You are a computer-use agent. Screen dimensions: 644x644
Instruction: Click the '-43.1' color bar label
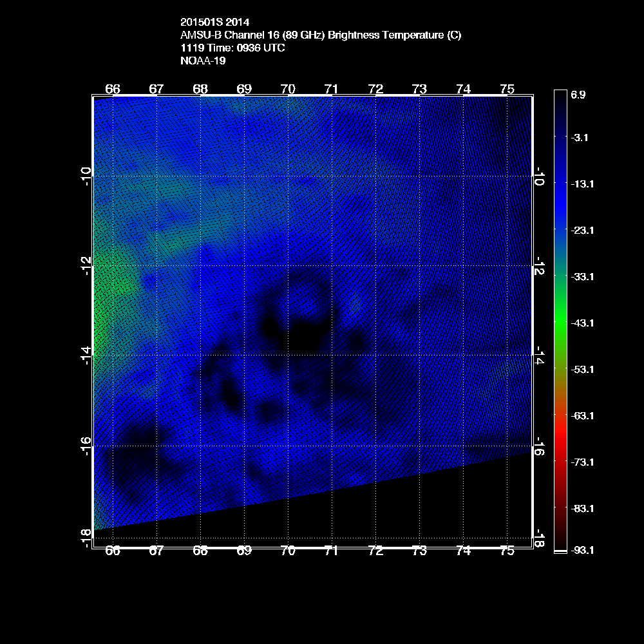click(582, 323)
